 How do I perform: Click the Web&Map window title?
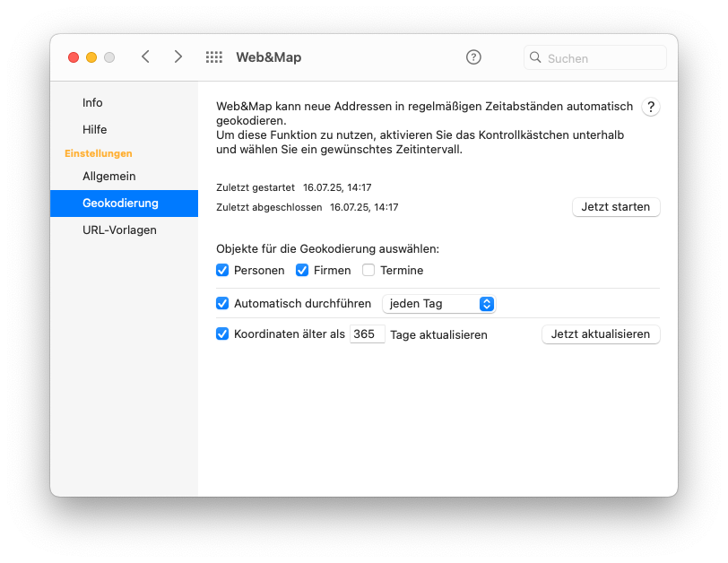[x=268, y=57]
